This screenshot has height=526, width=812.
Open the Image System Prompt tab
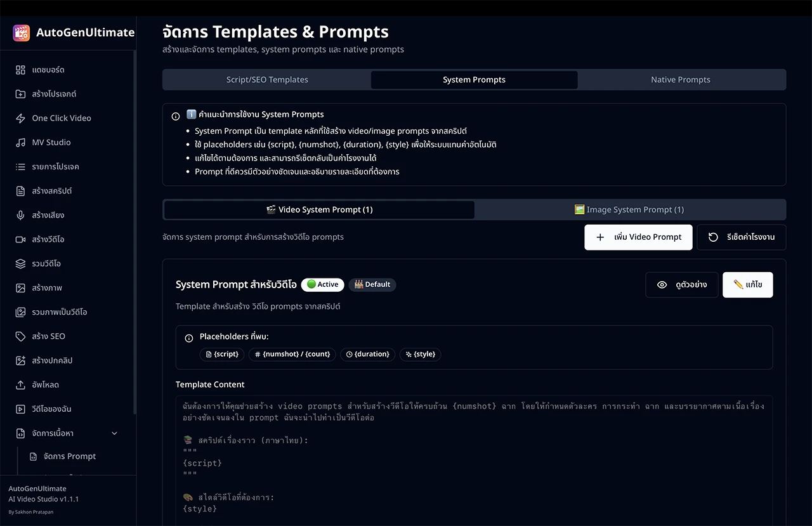pos(629,210)
